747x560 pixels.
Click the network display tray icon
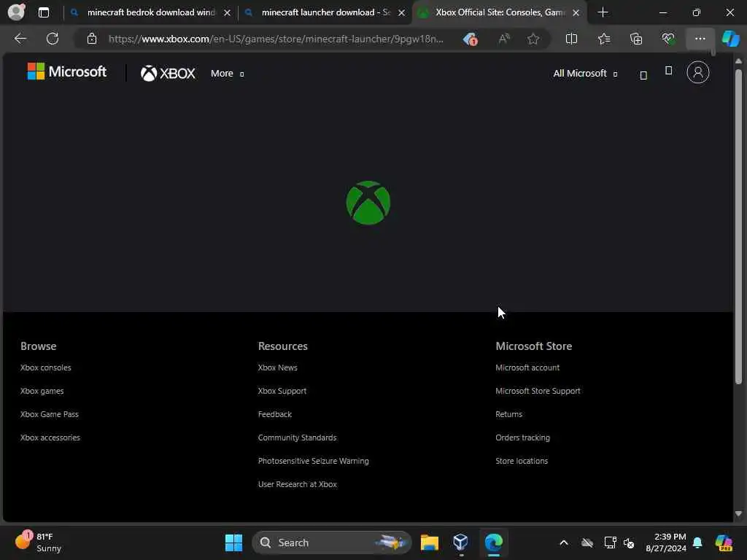pos(610,542)
